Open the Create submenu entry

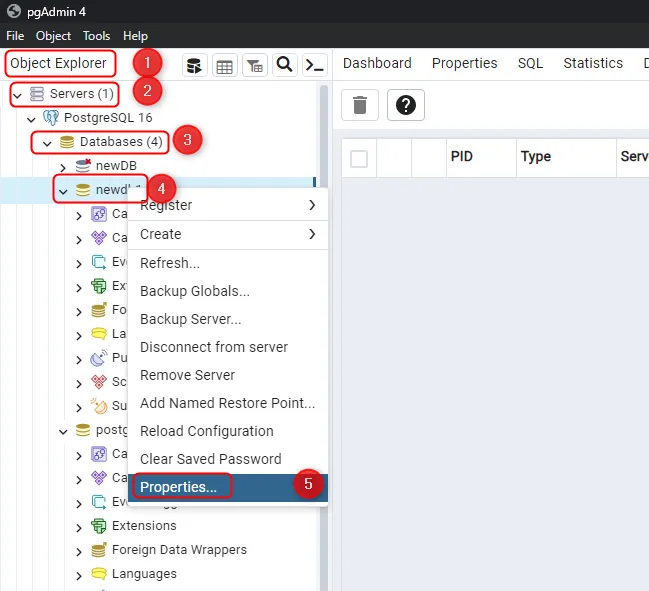(161, 234)
